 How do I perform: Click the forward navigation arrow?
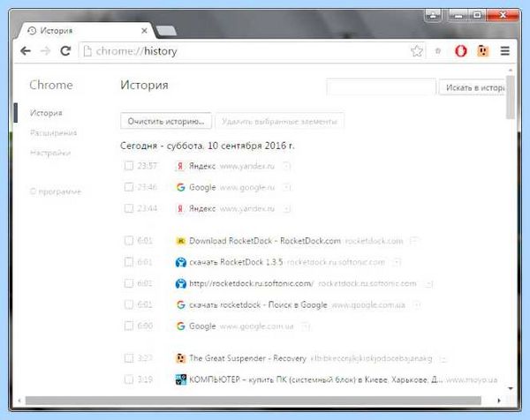tap(45, 51)
